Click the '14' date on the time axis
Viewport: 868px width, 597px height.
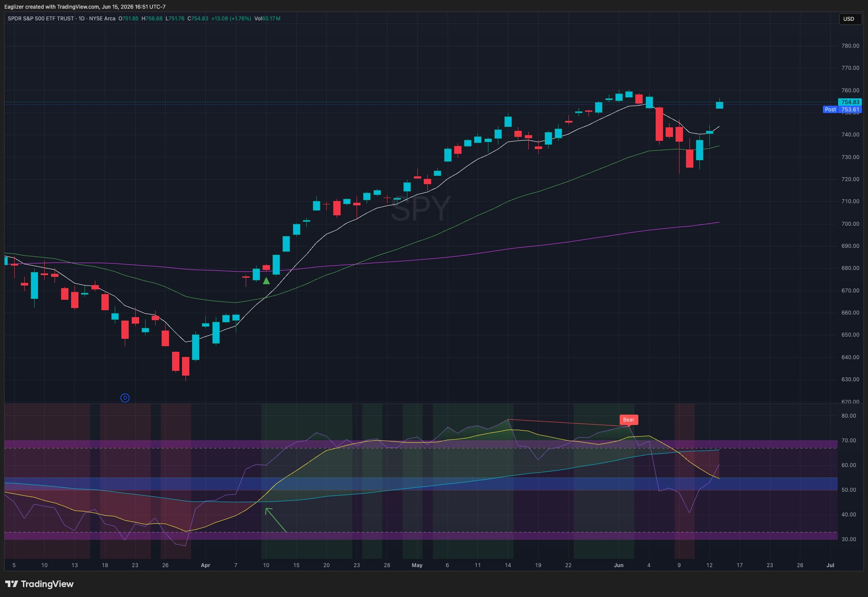click(507, 565)
